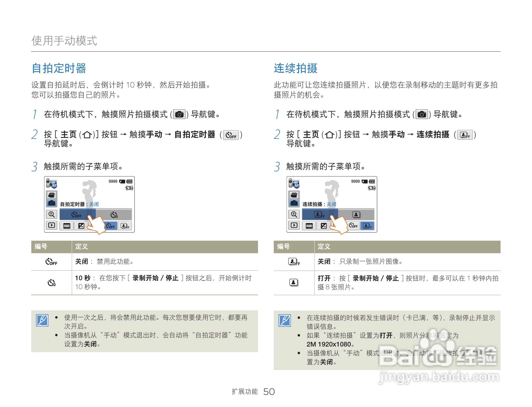Select the AWB white balance icon

(67, 227)
